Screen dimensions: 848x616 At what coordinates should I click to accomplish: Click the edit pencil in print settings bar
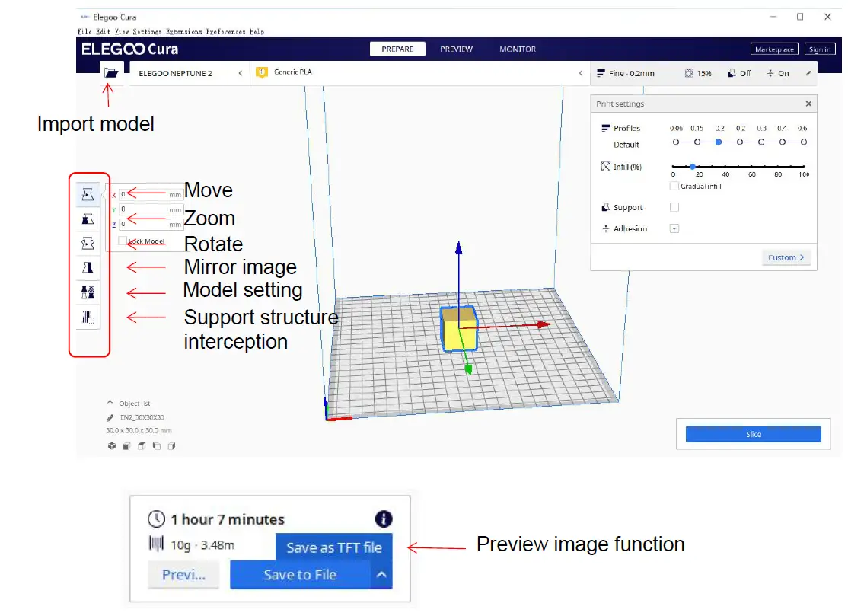pyautogui.click(x=808, y=73)
